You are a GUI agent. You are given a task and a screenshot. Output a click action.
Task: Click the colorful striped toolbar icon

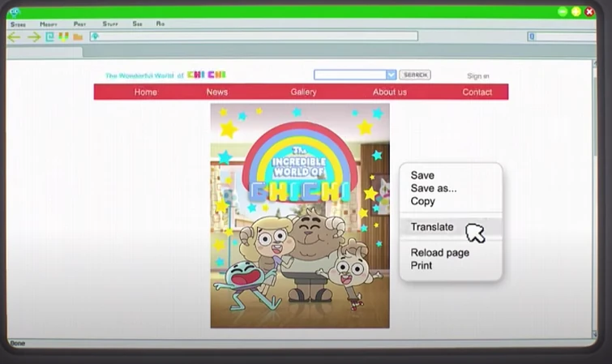63,37
